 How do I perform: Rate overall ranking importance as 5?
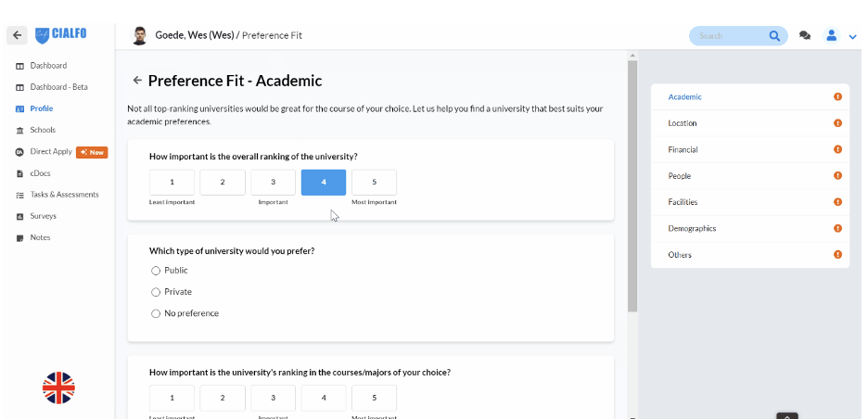[375, 182]
